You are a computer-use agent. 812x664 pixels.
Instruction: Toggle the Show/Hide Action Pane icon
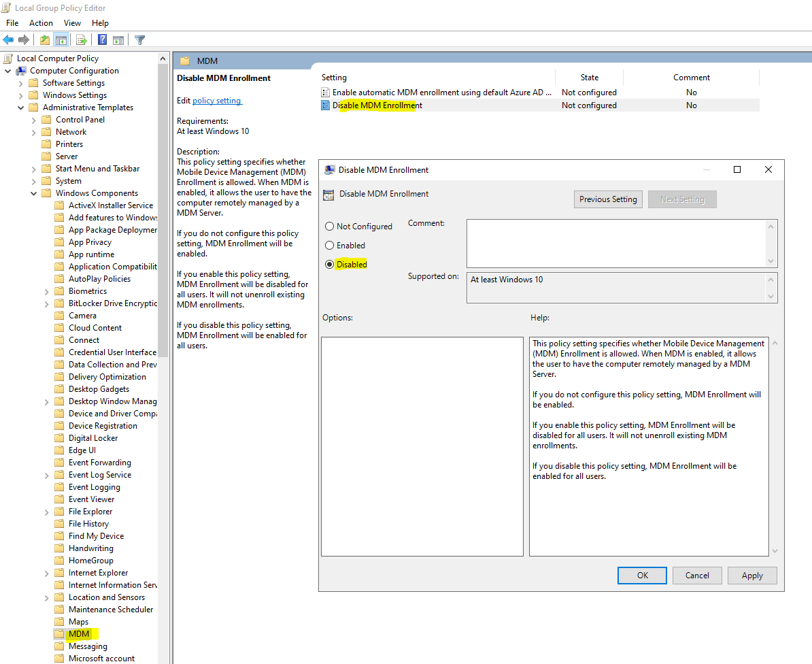click(118, 39)
